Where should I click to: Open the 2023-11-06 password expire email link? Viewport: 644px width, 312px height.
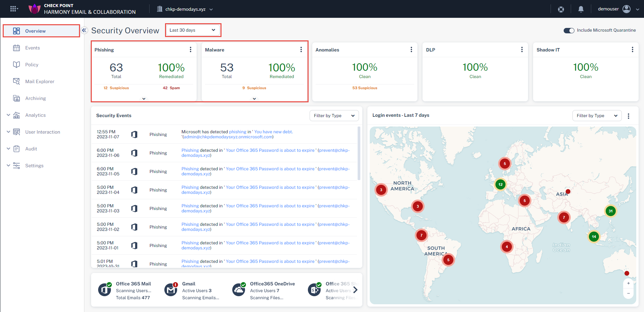(270, 150)
